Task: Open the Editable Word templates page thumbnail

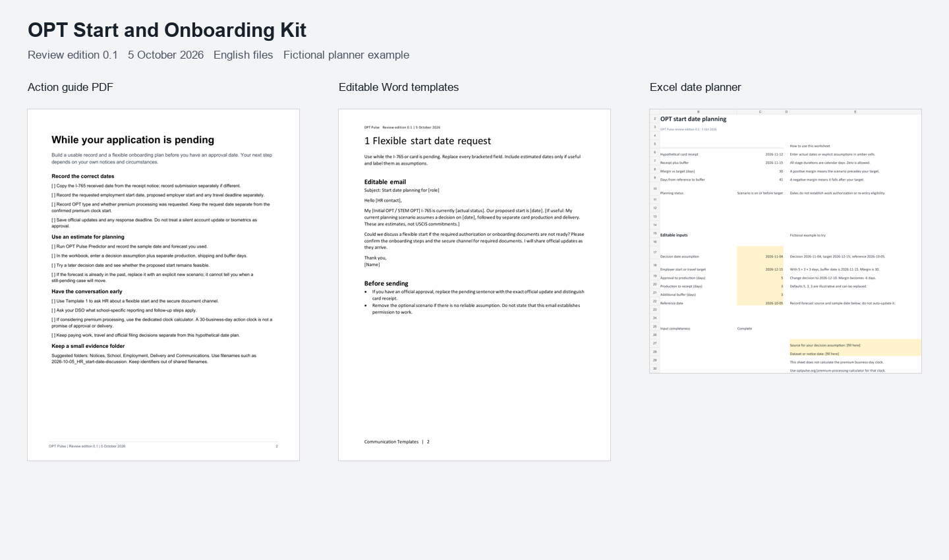Action: [x=474, y=285]
